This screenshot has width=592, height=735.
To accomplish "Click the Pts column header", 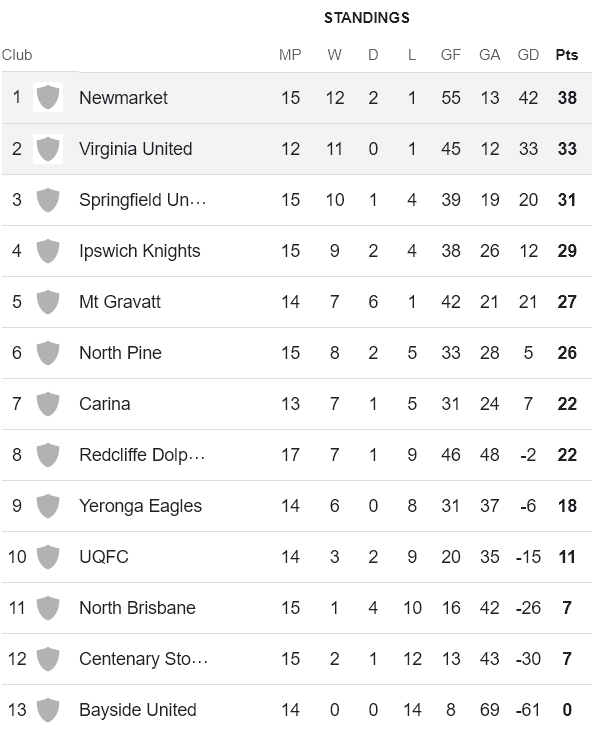I will point(567,55).
